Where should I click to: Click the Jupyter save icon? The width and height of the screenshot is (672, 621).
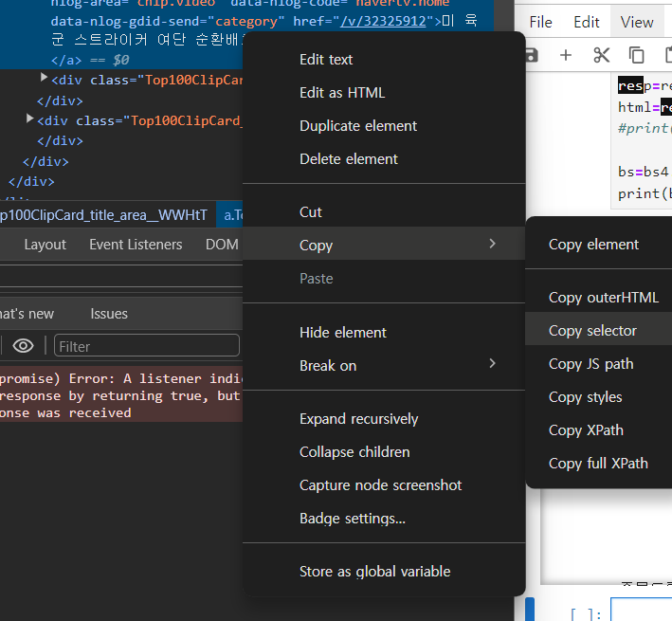click(532, 55)
